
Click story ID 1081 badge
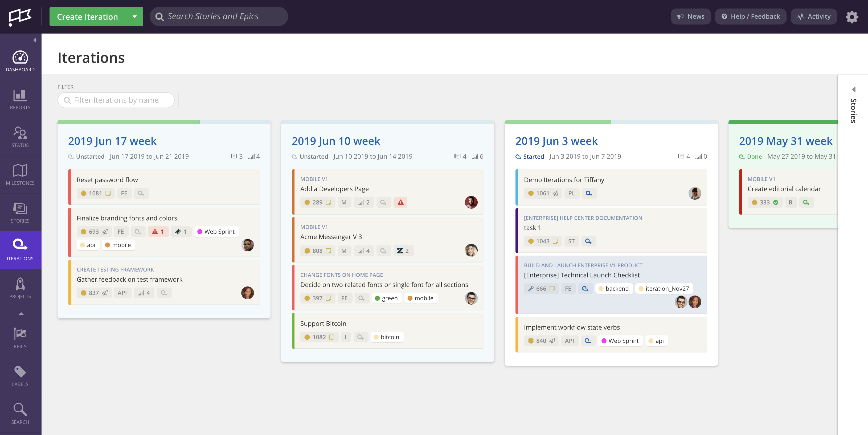[x=96, y=194]
